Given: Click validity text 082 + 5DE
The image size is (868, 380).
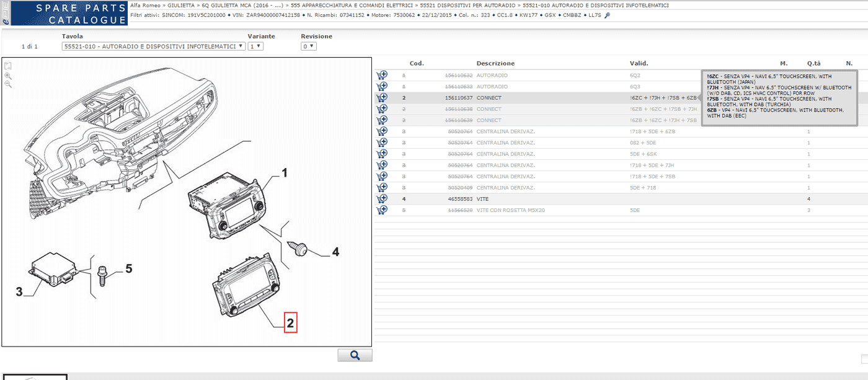Looking at the screenshot, I should [642, 143].
